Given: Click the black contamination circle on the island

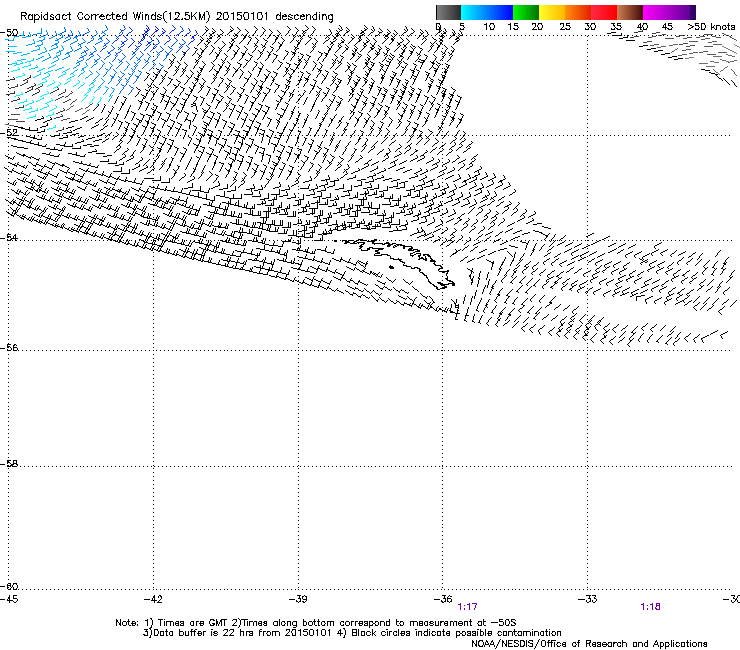Looking at the screenshot, I should coord(391,268).
